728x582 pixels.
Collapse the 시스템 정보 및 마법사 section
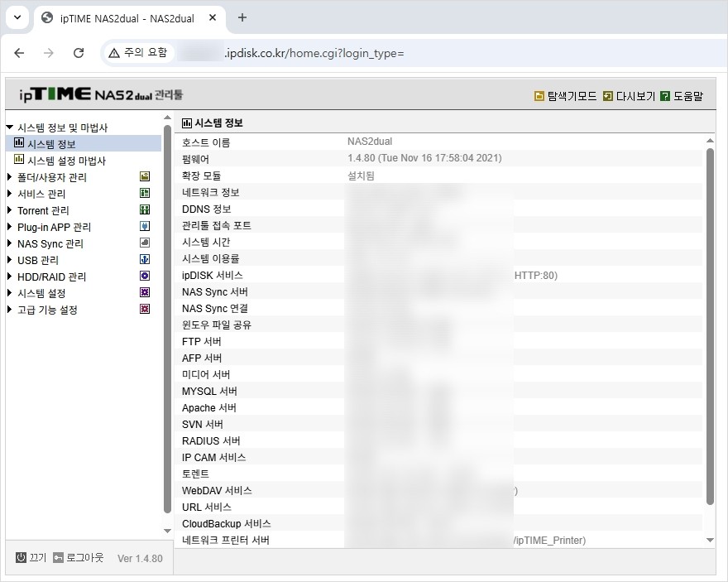[x=9, y=127]
